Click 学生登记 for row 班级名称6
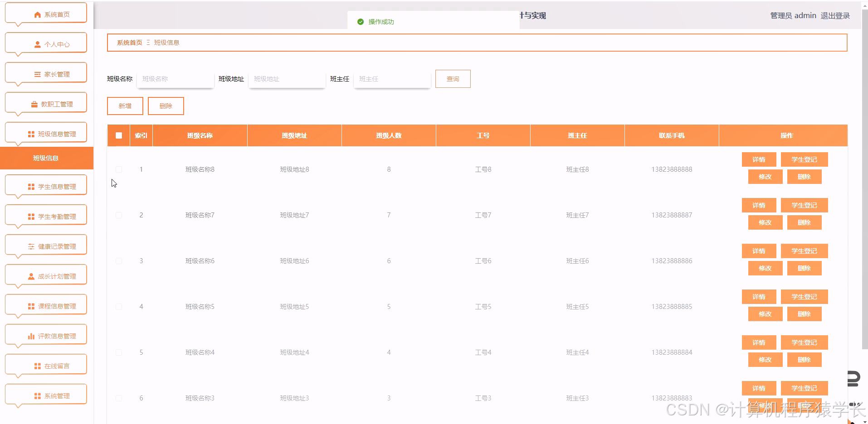 pyautogui.click(x=804, y=251)
